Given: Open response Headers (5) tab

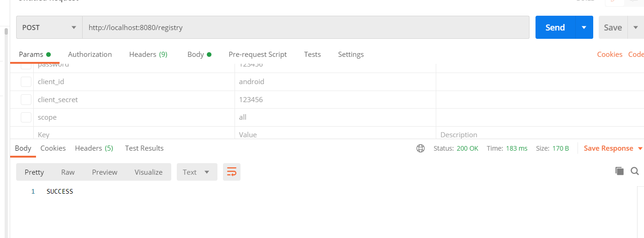Looking at the screenshot, I should 94,148.
